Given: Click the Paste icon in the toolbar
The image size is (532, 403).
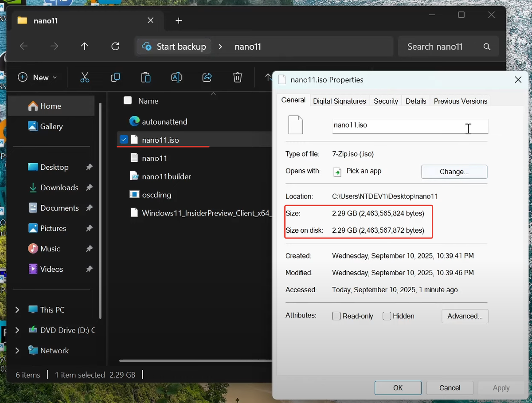Looking at the screenshot, I should pyautogui.click(x=145, y=77).
